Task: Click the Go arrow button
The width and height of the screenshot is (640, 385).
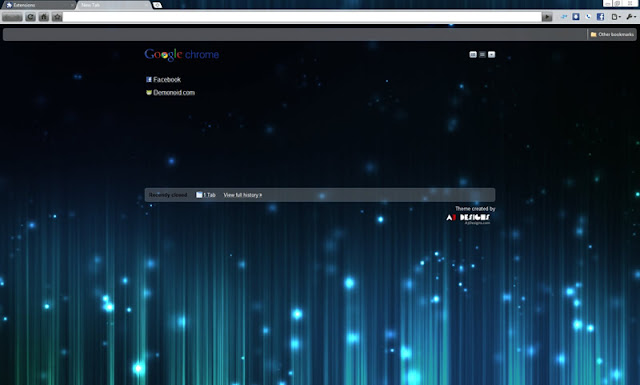Action: (x=547, y=17)
